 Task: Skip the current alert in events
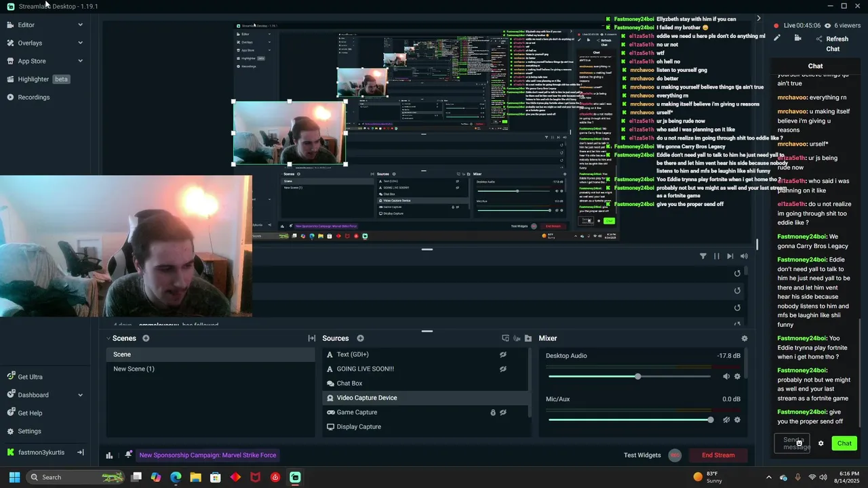coord(730,256)
